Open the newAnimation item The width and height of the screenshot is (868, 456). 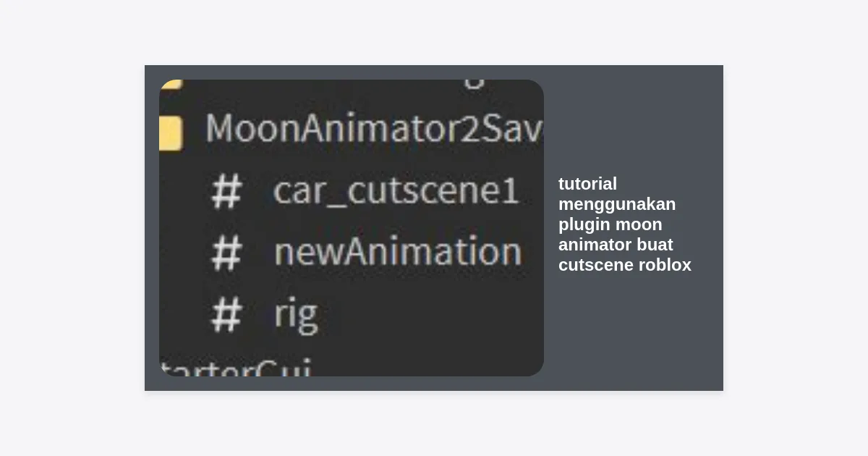click(x=397, y=252)
